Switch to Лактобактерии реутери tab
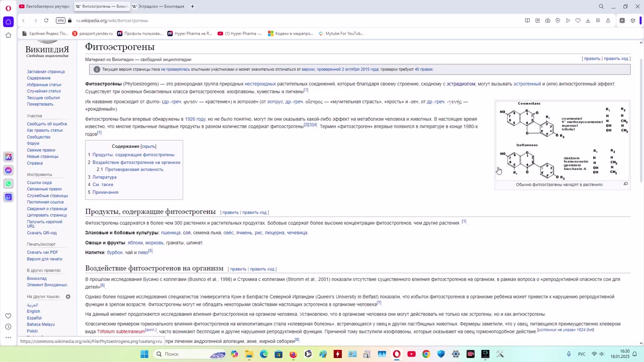Image resolution: width=644 pixels, height=362 pixels. pos(44,7)
